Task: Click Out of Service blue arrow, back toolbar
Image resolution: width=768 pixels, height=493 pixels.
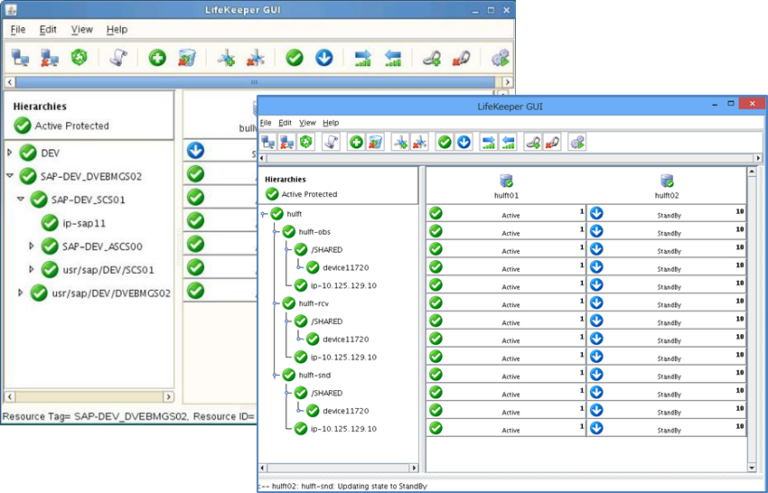Action: point(324,58)
